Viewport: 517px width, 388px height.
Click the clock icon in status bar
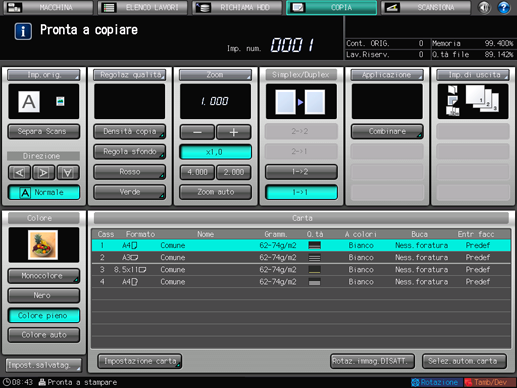6,382
